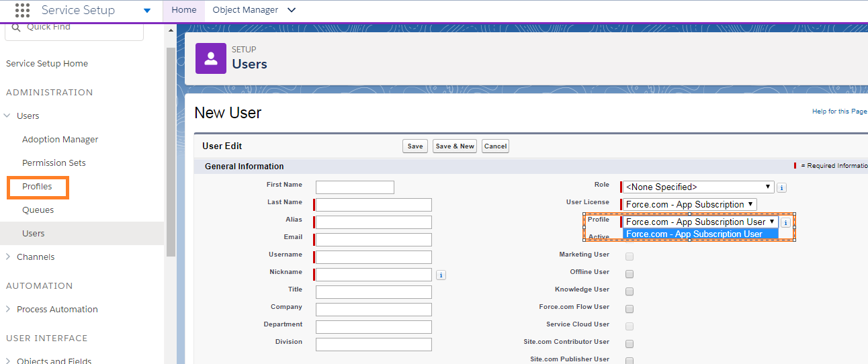Toggle the Site.com Contributor User checkbox
This screenshot has width=868, height=364.
pyautogui.click(x=630, y=344)
